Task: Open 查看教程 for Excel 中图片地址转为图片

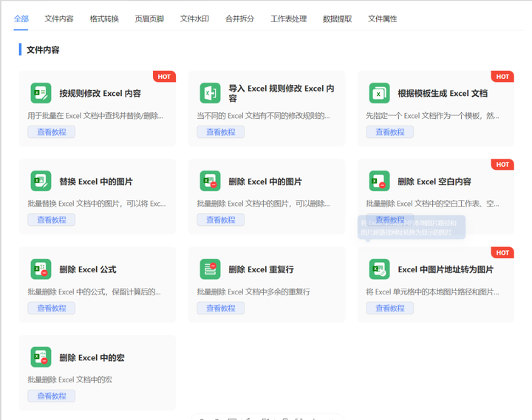Action: tap(390, 308)
